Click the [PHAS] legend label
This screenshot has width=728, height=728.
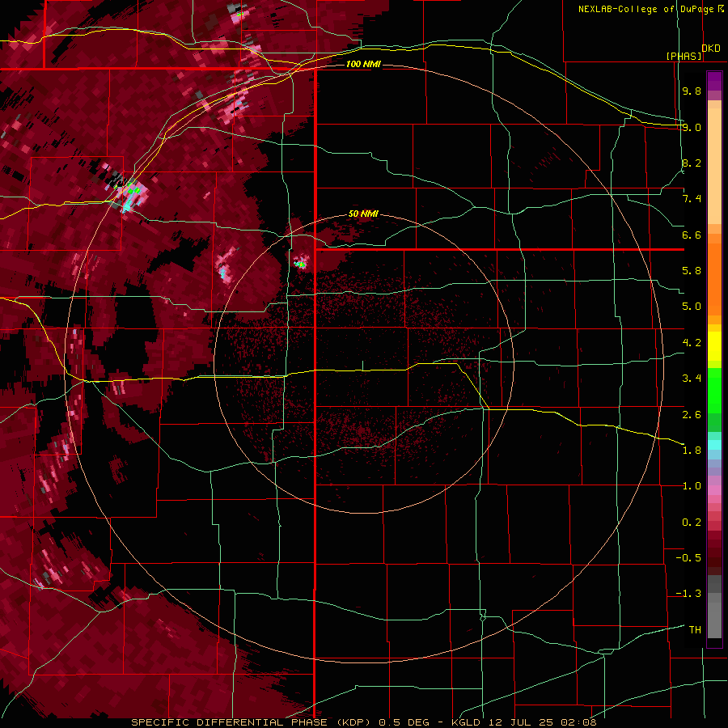point(684,56)
